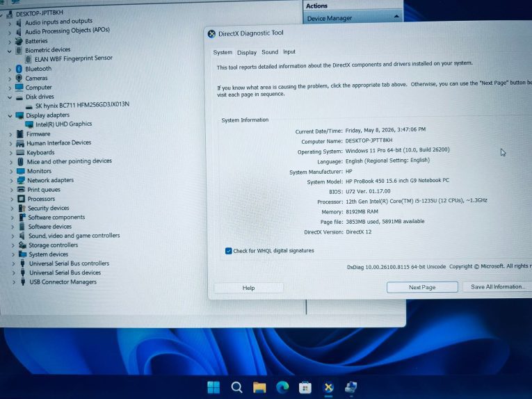Select Universal Serial Bus devices item
This screenshot has width=532, height=399.
coord(65,272)
